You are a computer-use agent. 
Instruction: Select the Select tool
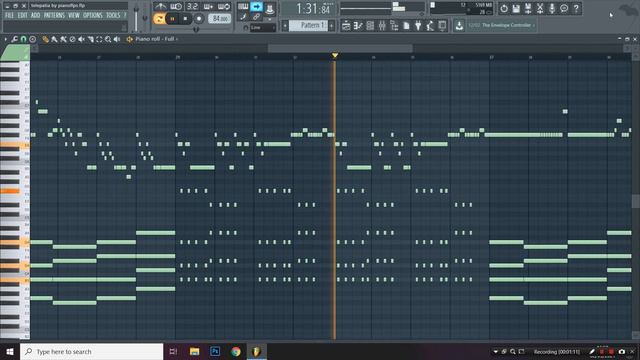pyautogui.click(x=99, y=39)
